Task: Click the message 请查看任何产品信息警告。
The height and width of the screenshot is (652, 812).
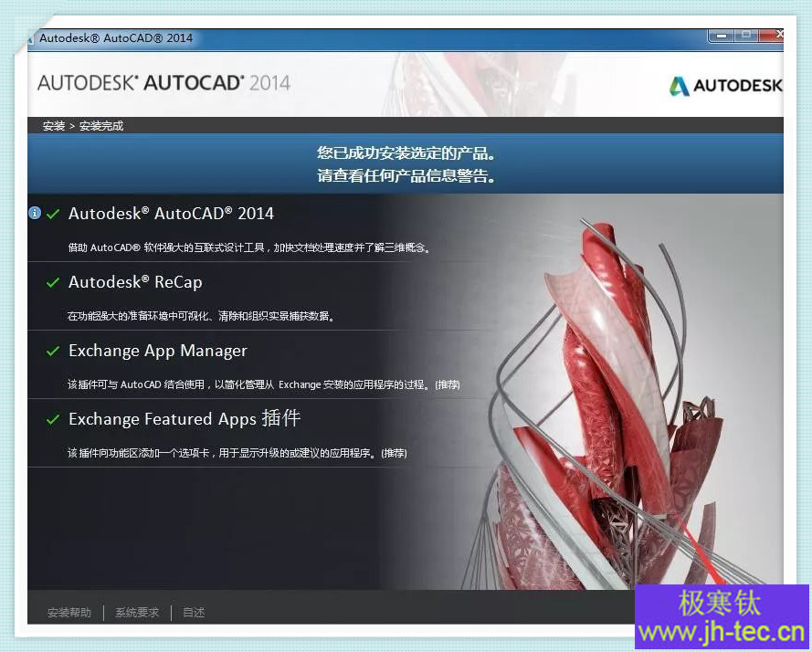Action: click(x=406, y=176)
